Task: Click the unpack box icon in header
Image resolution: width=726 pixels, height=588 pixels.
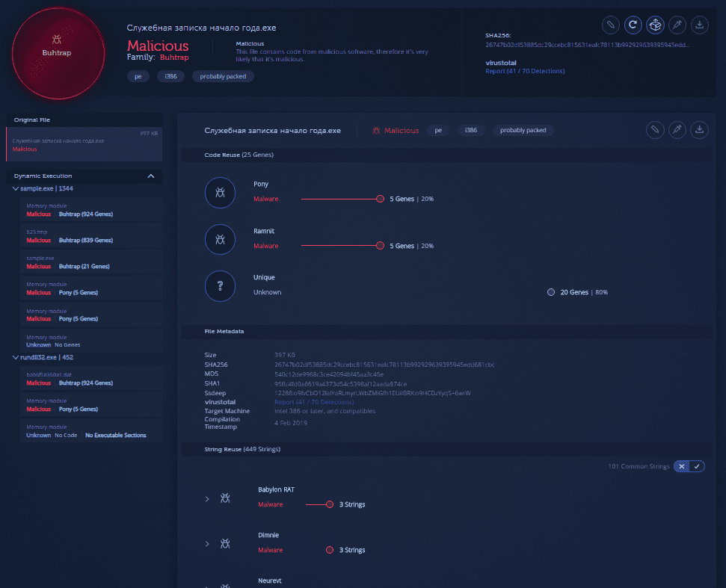Action: click(x=655, y=25)
